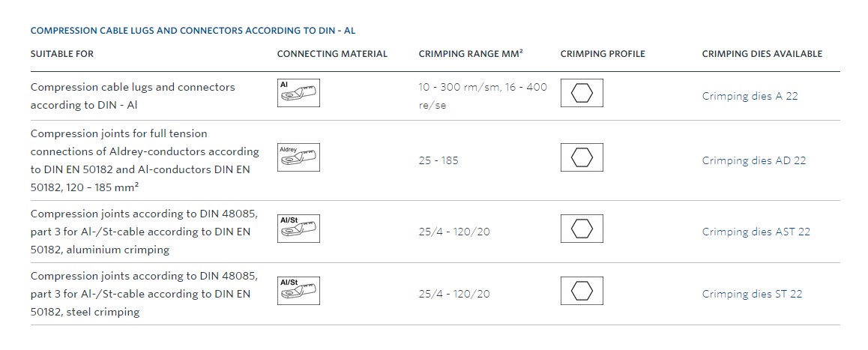Click the Suitable For column header
The height and width of the screenshot is (350, 868).
coord(62,54)
